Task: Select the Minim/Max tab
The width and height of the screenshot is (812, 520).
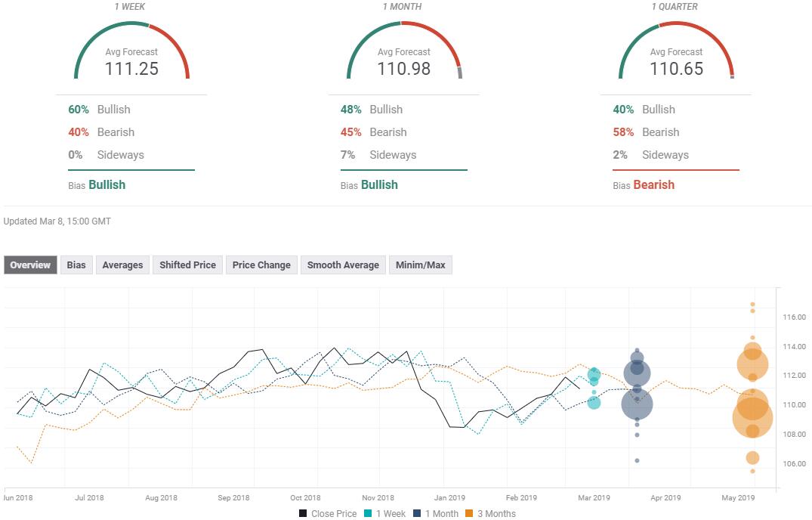Action: [420, 265]
